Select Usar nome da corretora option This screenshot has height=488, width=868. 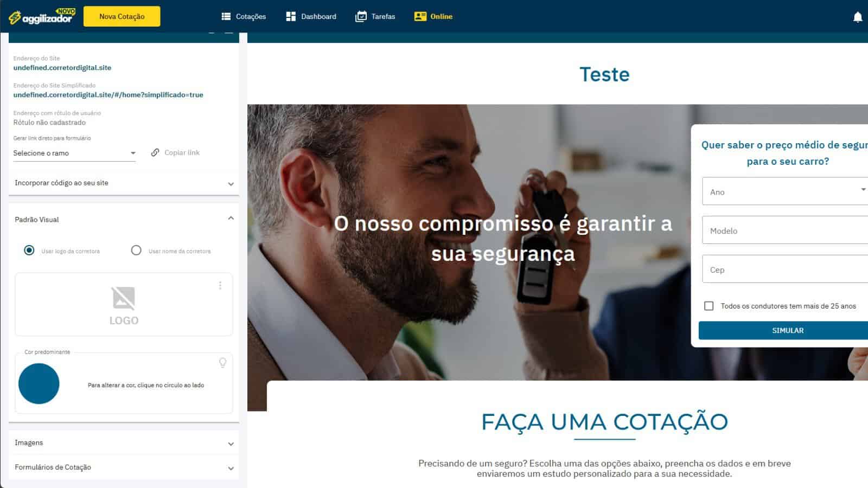coord(136,250)
